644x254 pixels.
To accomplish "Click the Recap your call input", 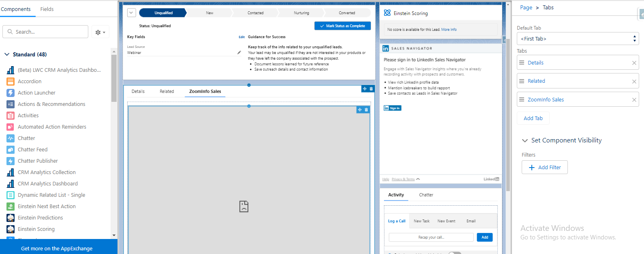I will tap(431, 237).
